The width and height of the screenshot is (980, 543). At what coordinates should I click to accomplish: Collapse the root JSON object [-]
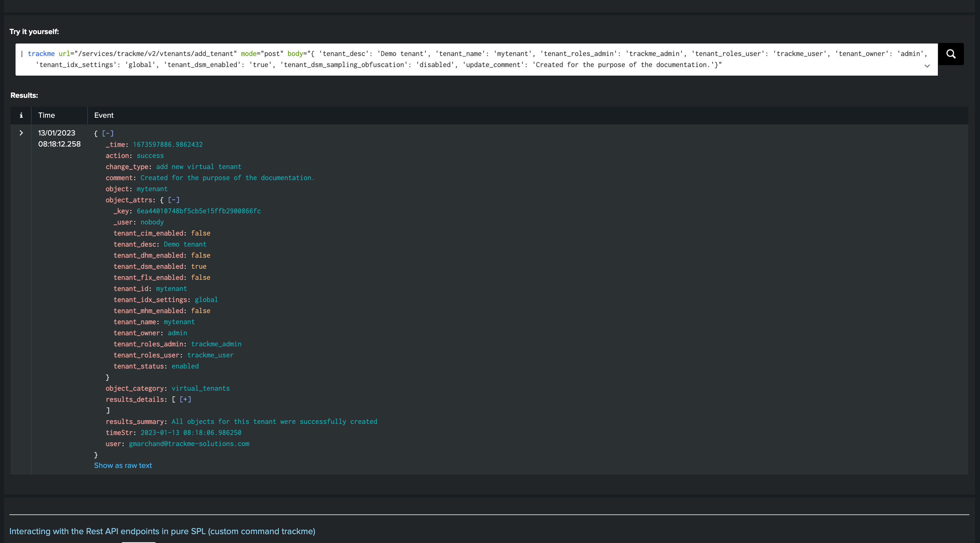pos(108,134)
